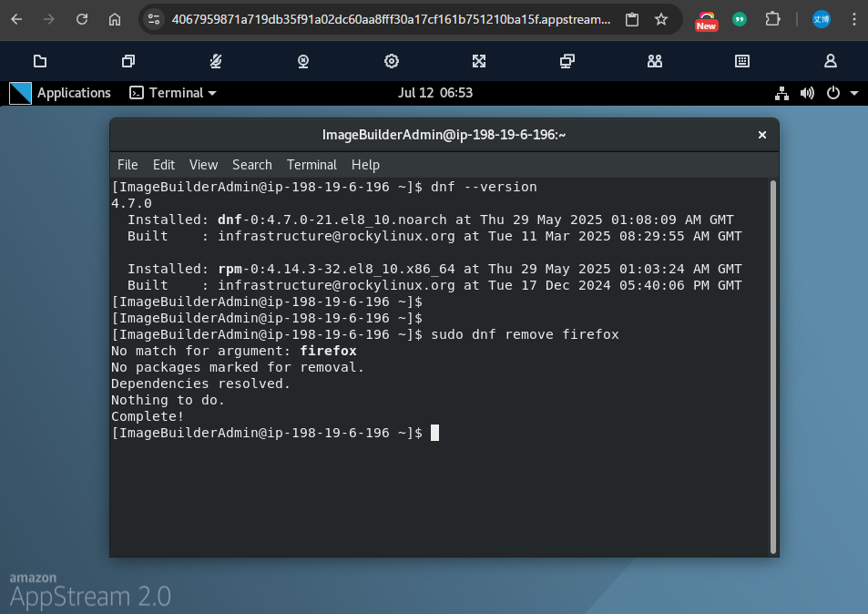Open the browser extensions puzzle icon
Screen dimensions: 868x614
click(772, 20)
